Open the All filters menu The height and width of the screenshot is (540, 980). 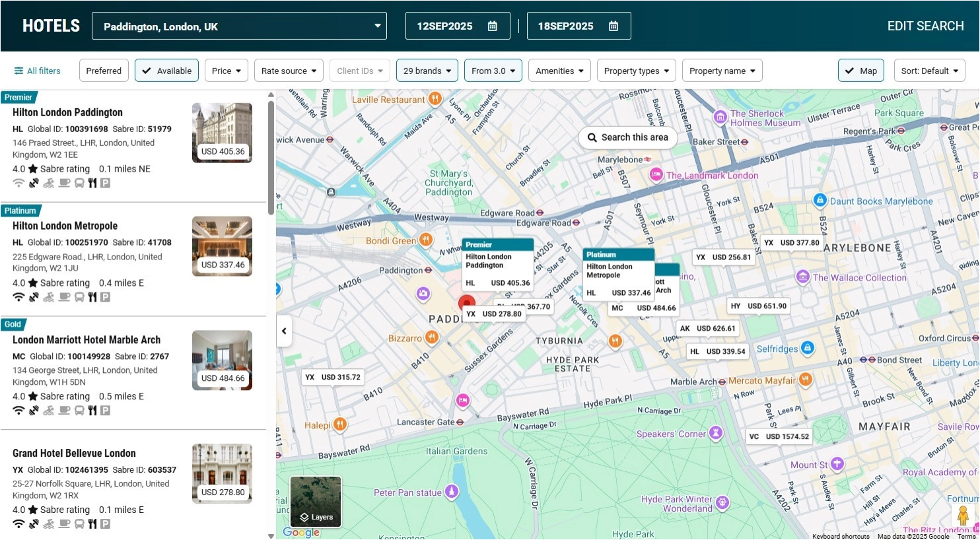coord(37,70)
